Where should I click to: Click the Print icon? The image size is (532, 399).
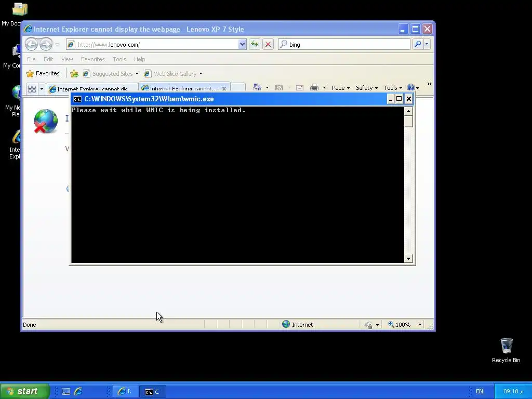(314, 87)
